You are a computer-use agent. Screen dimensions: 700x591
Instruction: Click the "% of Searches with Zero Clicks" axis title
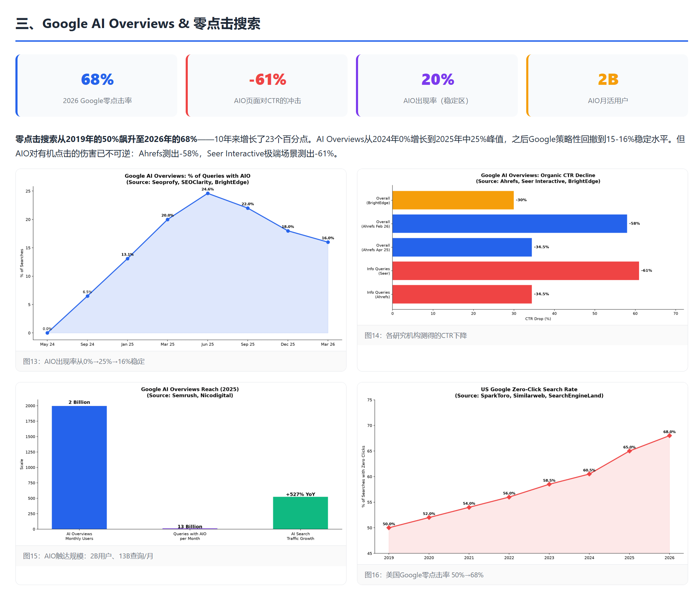point(363,476)
